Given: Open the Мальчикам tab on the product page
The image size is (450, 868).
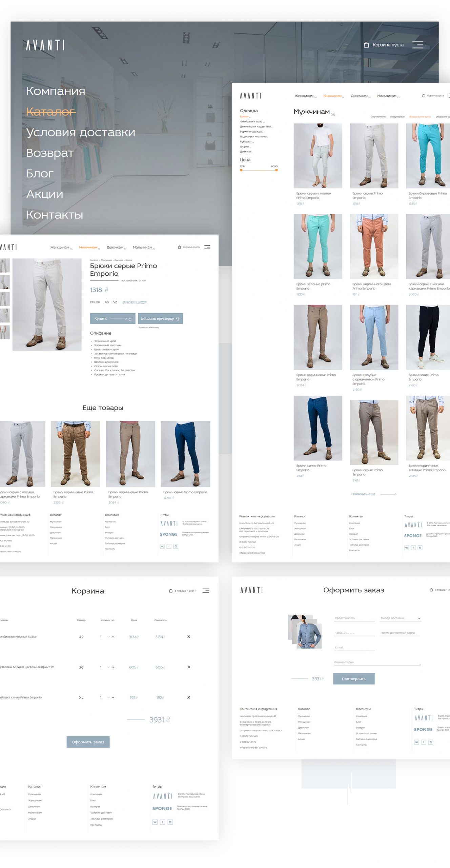Looking at the screenshot, I should tap(142, 248).
